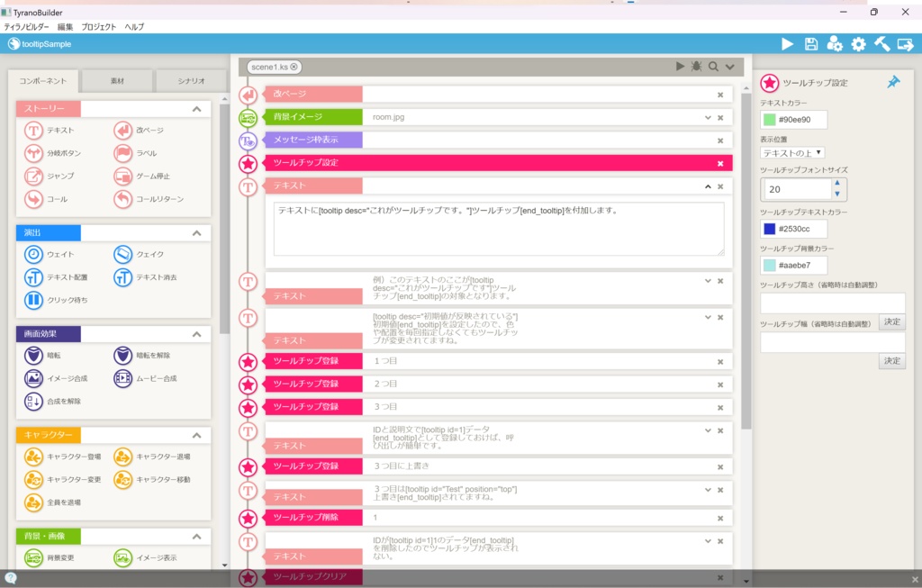Select the クエイク component
The width and height of the screenshot is (922, 588).
[x=139, y=255]
